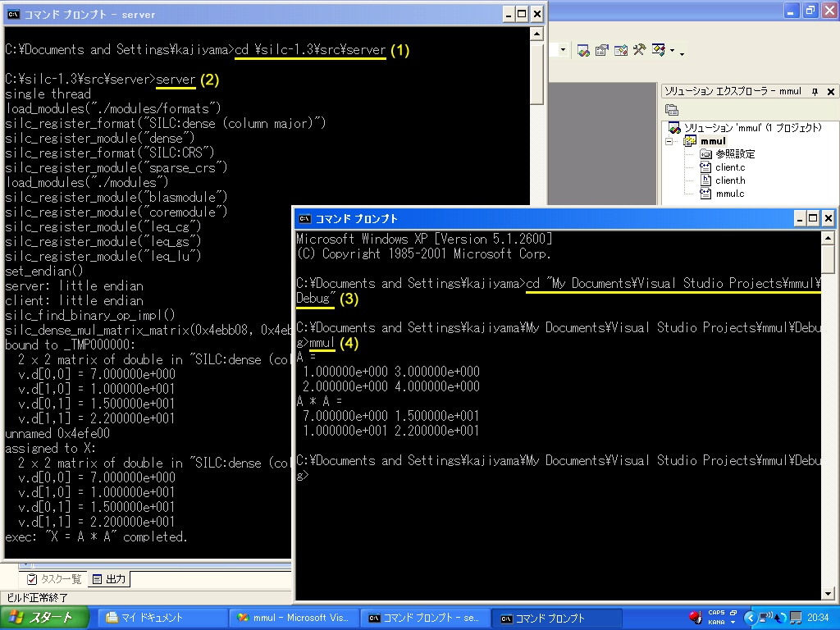This screenshot has height=630, width=840.
Task: Select client.h in Solution Explorer
Action: tap(730, 180)
